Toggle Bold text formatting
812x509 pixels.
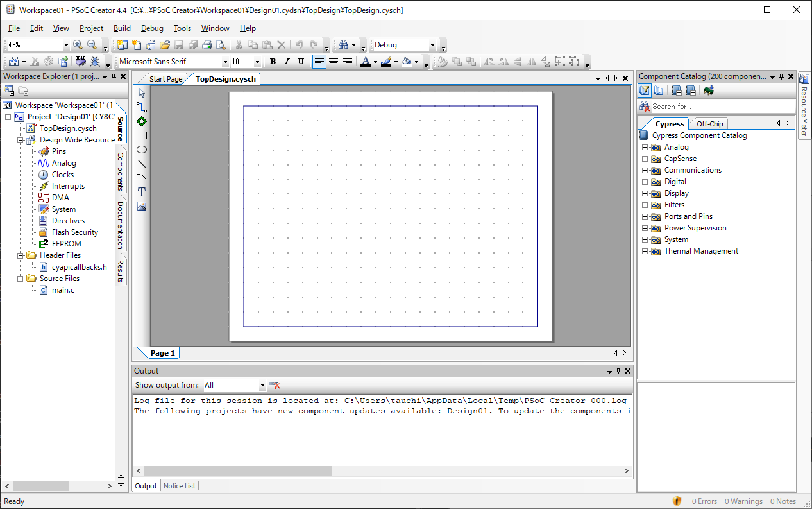point(273,62)
